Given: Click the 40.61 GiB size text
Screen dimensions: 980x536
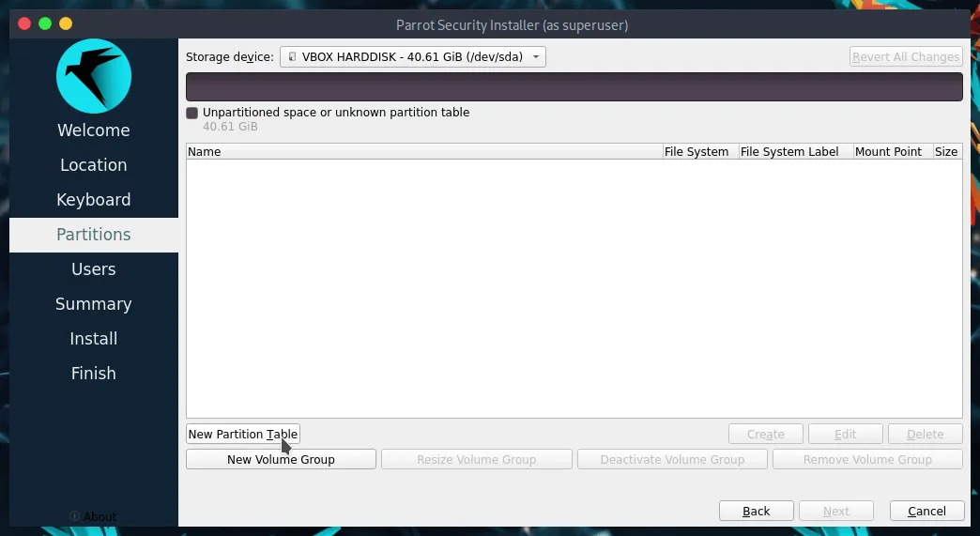Looking at the screenshot, I should [x=230, y=127].
